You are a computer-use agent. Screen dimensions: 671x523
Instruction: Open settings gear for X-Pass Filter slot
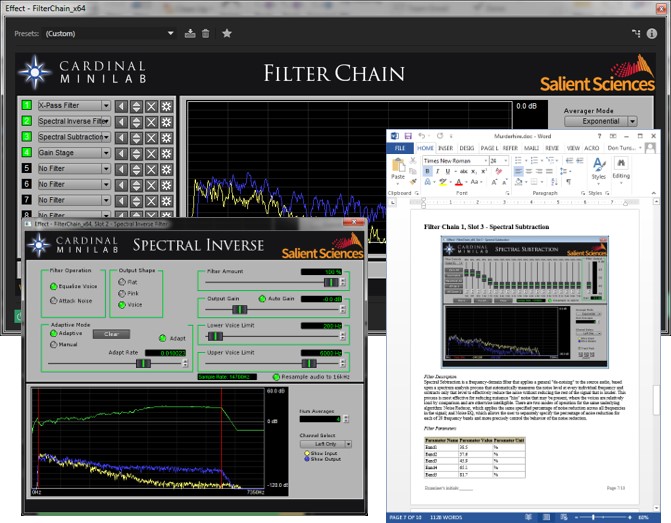166,106
